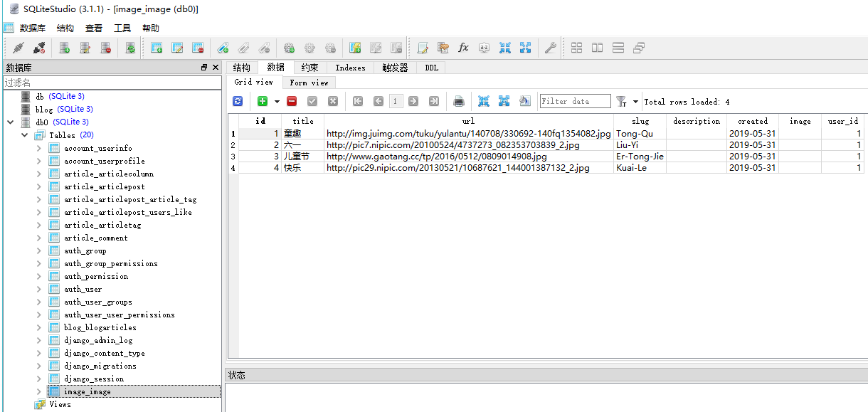This screenshot has height=412, width=868.
Task: Click the Filter data input field
Action: (575, 101)
